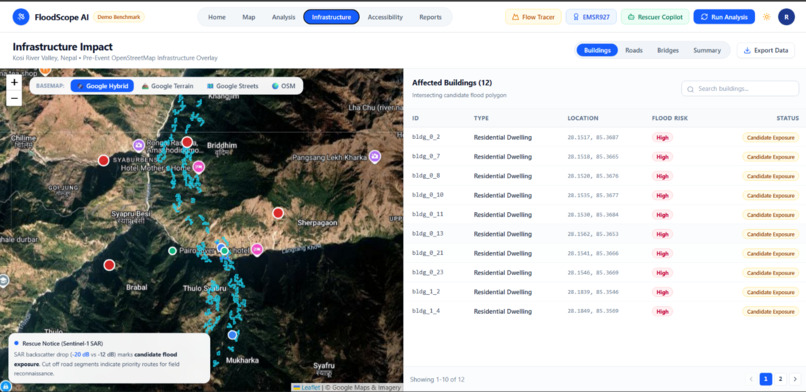
Task: Click Export Data button
Action: [766, 50]
